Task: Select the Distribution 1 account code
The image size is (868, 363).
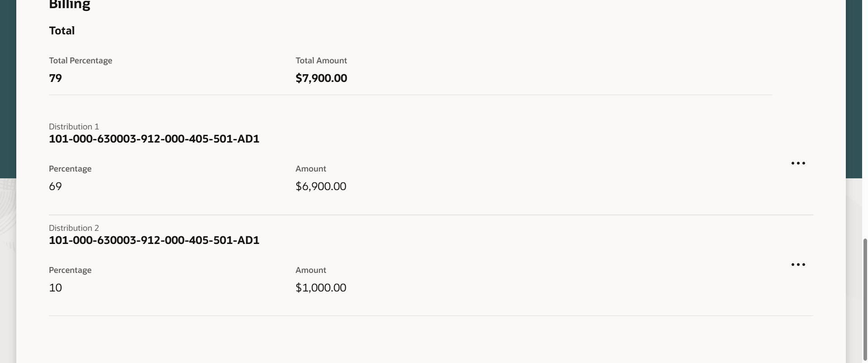Action: 154,139
